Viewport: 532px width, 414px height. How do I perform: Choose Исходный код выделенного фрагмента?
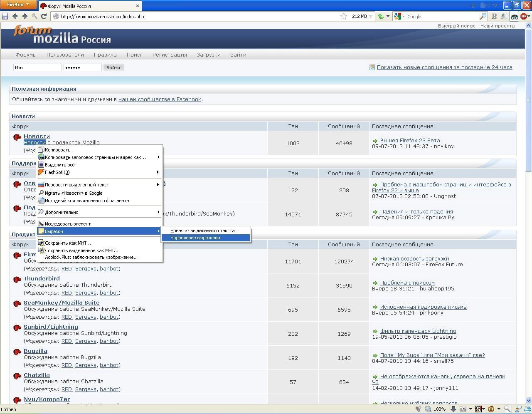click(99, 201)
